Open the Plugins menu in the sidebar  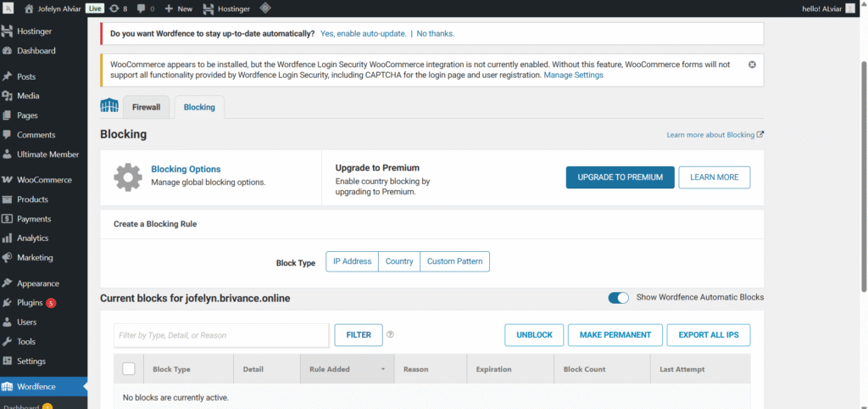tap(29, 303)
